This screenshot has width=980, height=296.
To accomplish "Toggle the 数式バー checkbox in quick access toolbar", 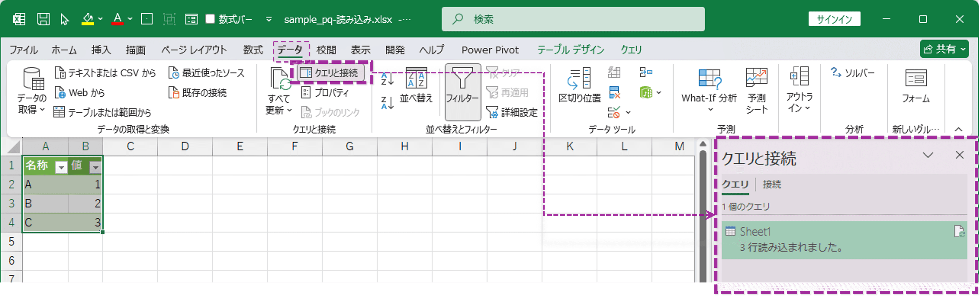I will [210, 19].
